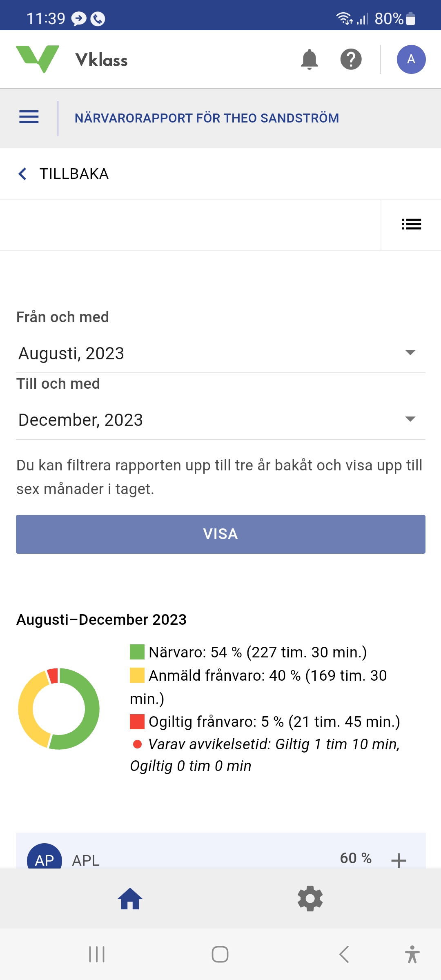This screenshot has width=441, height=980.
Task: Open Android recent apps button
Action: tap(97, 954)
